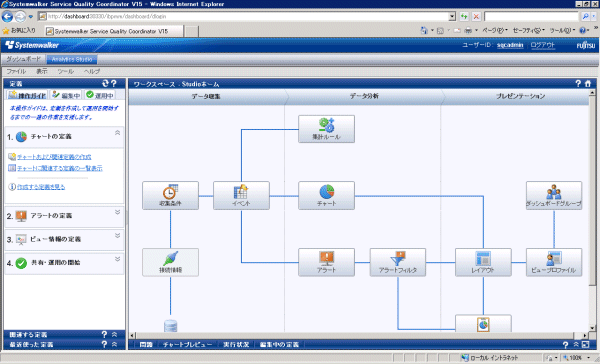Open the レイアウト layout node
The width and height of the screenshot is (600, 364).
(x=483, y=262)
